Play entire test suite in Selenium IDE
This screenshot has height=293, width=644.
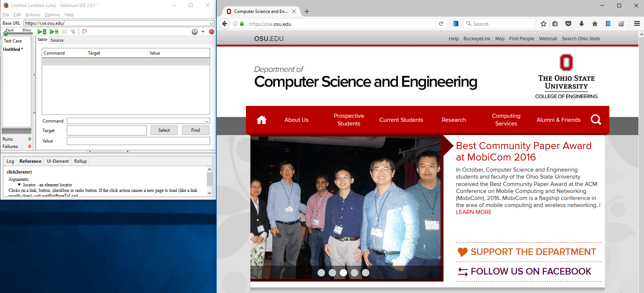[x=42, y=32]
